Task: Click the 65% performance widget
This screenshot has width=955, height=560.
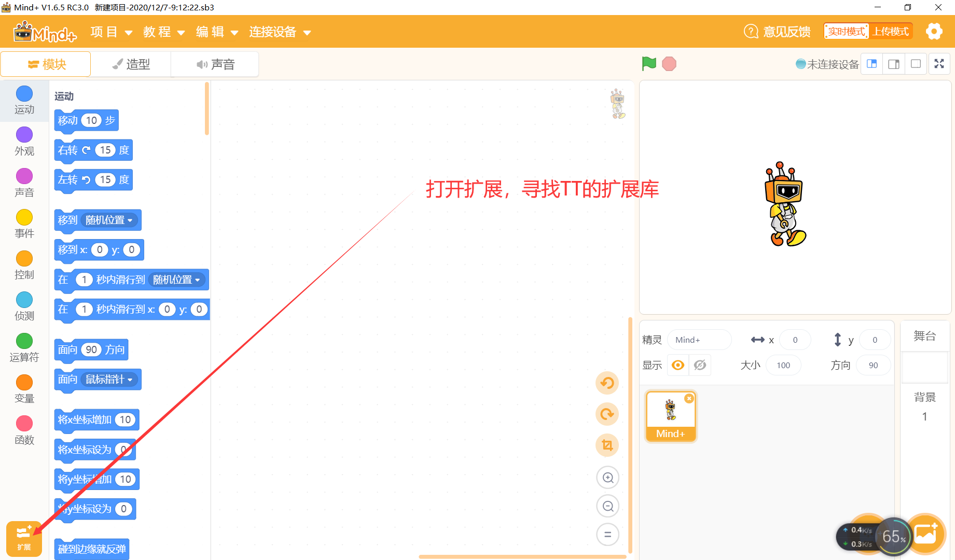Action: pyautogui.click(x=894, y=536)
